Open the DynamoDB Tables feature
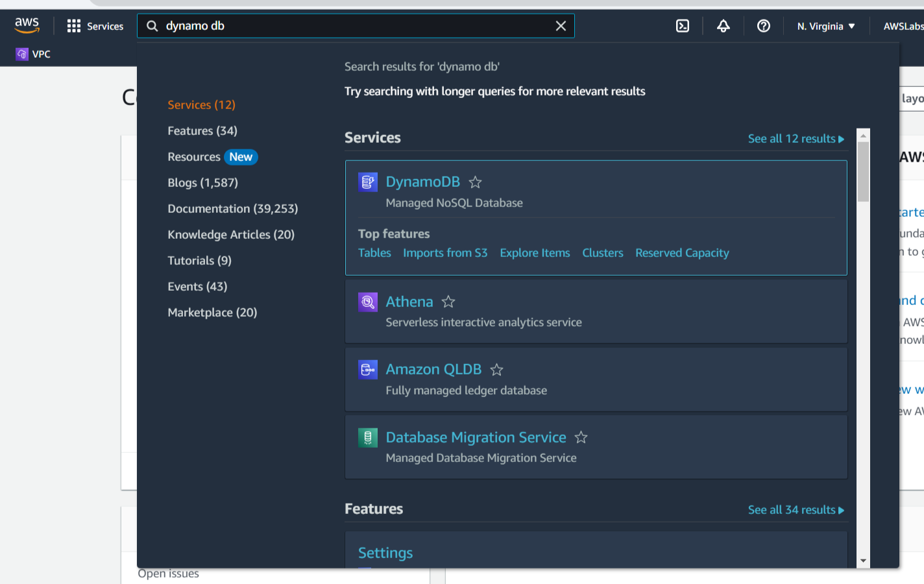Viewport: 924px width, 584px height. [374, 253]
